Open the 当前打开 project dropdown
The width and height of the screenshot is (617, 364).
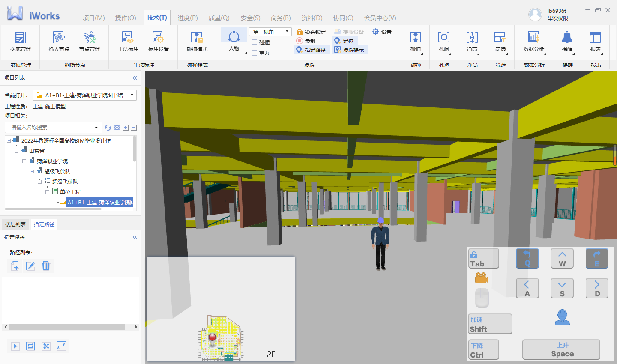[84, 95]
